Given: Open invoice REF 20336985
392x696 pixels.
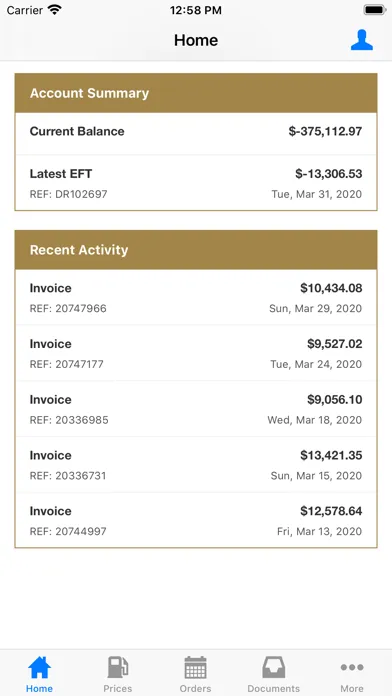Looking at the screenshot, I should click(x=196, y=409).
